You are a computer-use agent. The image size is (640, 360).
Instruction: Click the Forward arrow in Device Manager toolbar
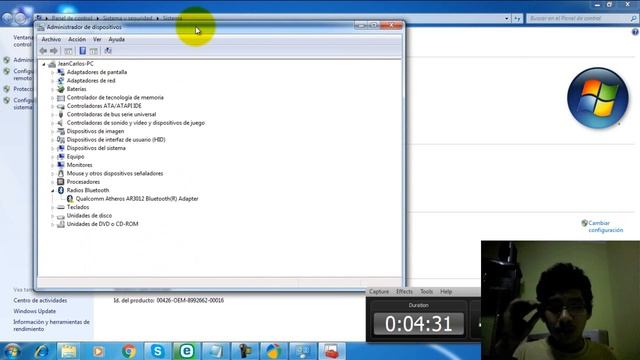pyautogui.click(x=53, y=51)
